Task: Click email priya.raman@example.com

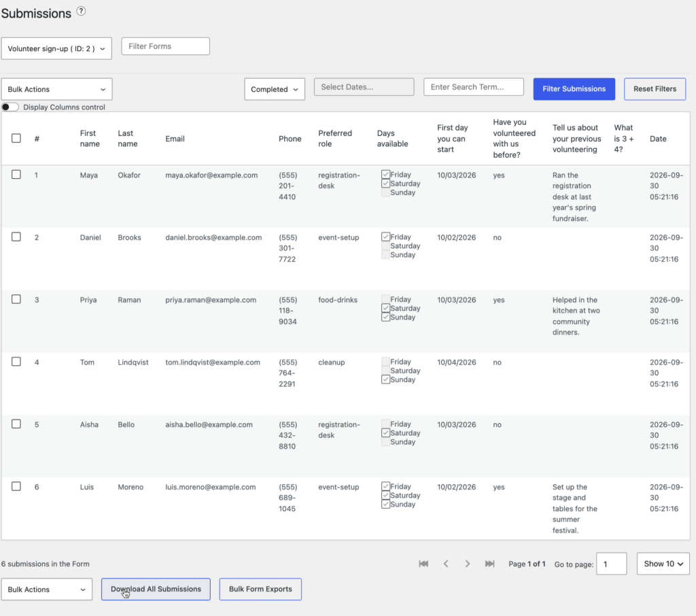Action: pos(211,300)
